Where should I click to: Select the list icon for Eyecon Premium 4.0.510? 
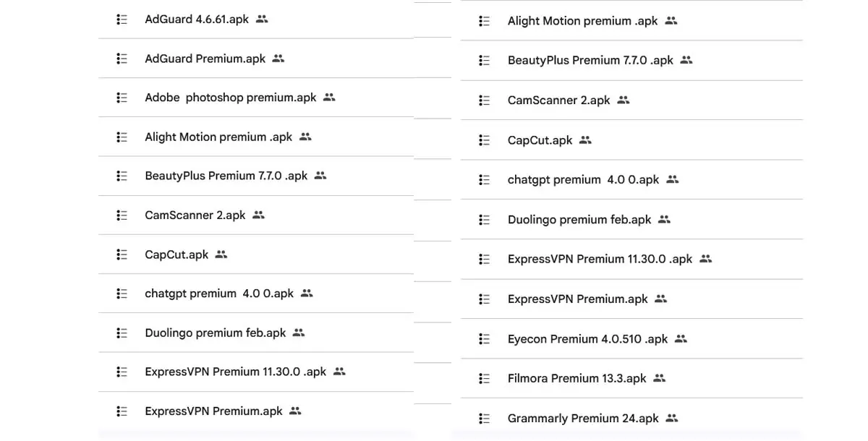coord(485,339)
